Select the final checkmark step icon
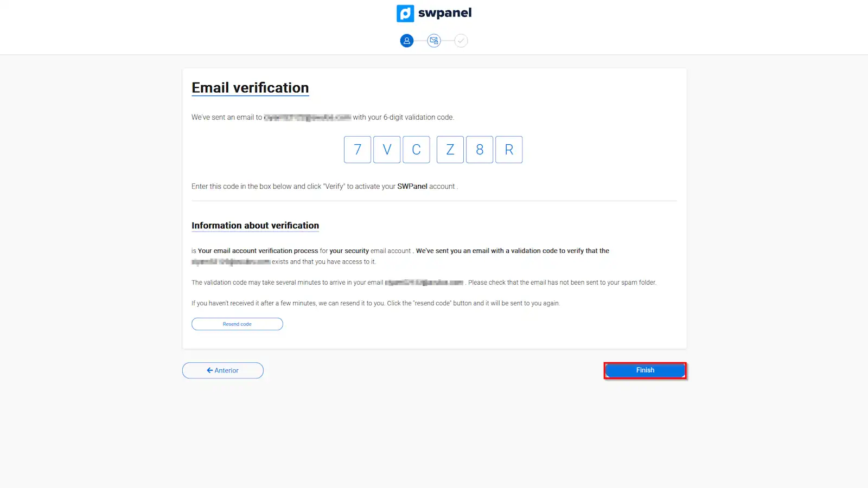 click(x=461, y=41)
